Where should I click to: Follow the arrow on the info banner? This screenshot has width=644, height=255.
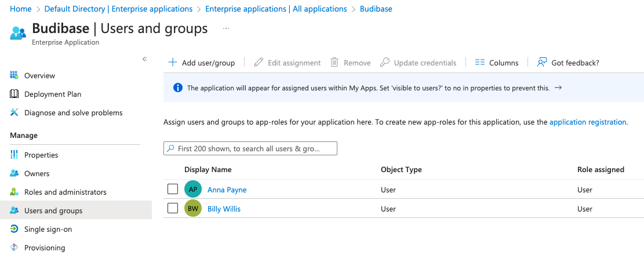coord(558,88)
